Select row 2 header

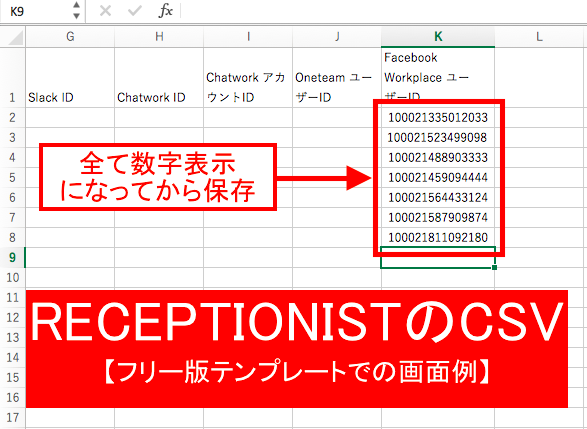click(12, 118)
